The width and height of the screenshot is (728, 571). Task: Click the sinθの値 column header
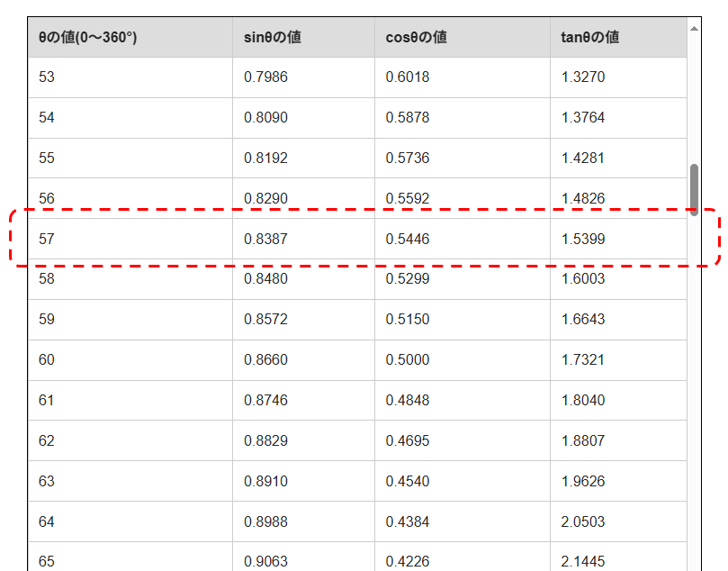pos(272,38)
